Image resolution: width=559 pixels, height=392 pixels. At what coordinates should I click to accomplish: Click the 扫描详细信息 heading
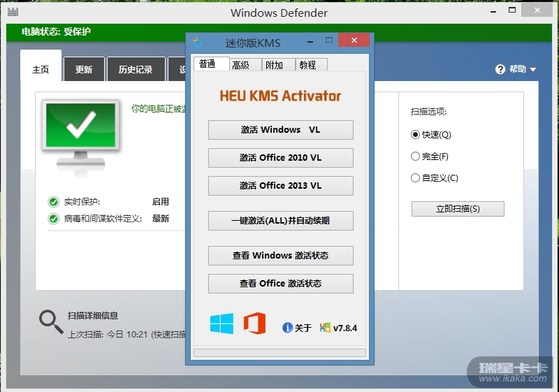point(93,316)
